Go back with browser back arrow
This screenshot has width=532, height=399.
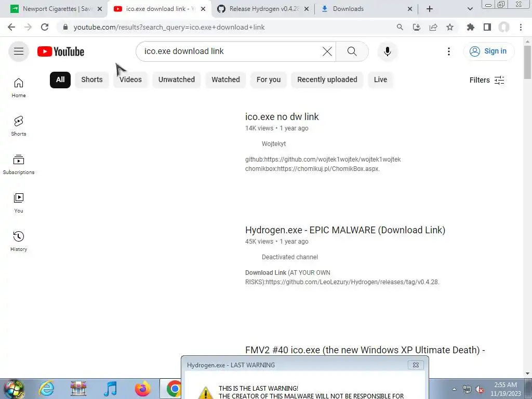11,27
